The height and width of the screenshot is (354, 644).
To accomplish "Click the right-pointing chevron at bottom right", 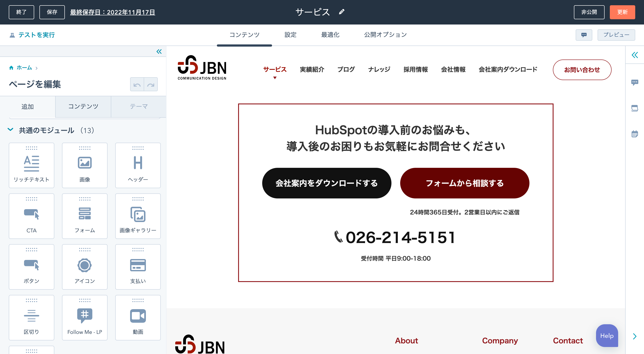I will [635, 336].
